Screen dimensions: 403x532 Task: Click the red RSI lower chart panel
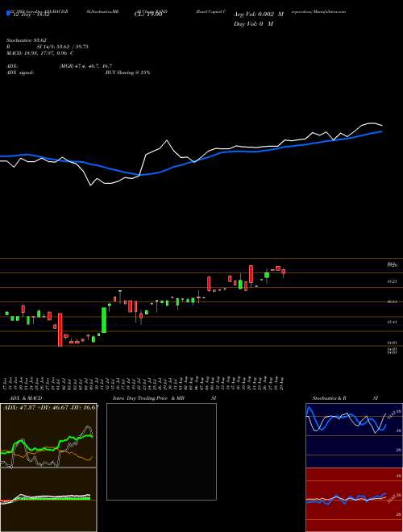(x=352, y=500)
